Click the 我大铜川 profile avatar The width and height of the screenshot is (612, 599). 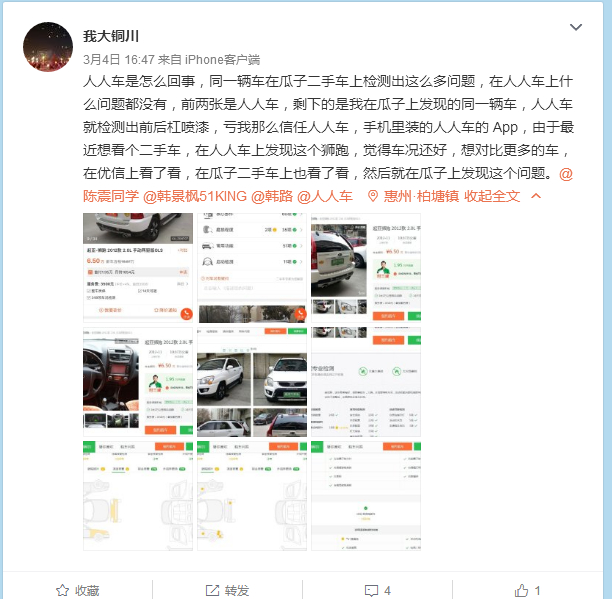48,47
